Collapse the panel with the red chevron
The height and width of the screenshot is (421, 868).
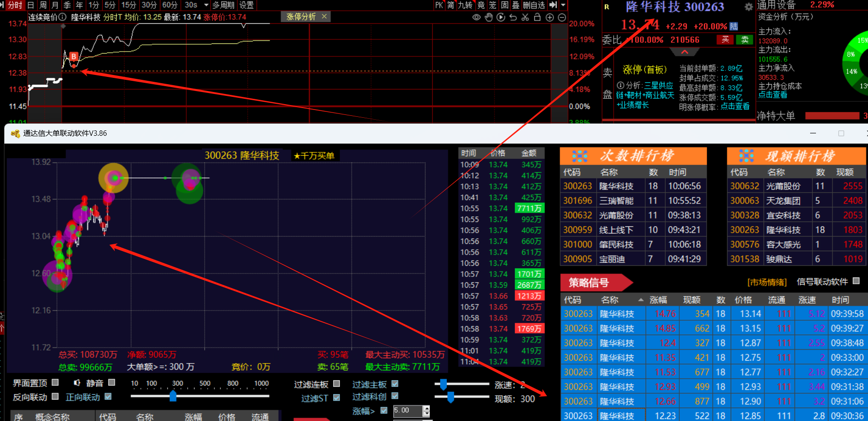[685, 52]
